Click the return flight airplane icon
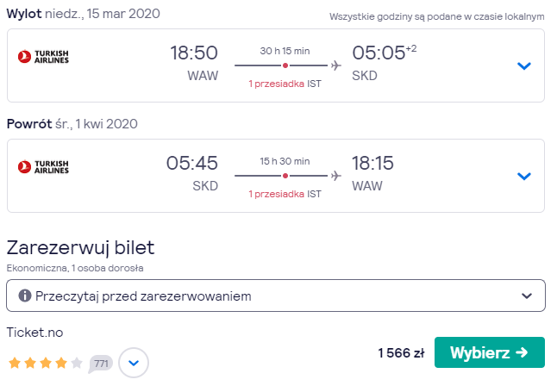Image resolution: width=557 pixels, height=392 pixels. click(x=335, y=176)
